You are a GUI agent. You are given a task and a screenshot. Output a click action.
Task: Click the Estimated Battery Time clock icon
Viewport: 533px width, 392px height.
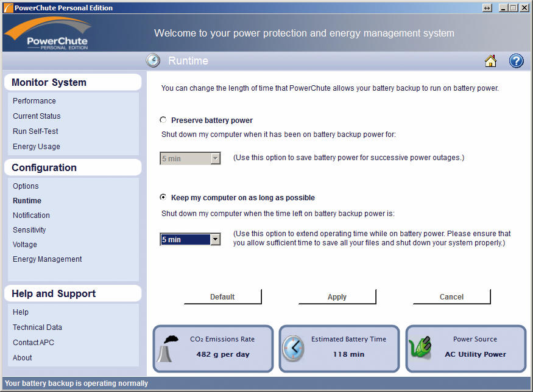click(x=293, y=348)
